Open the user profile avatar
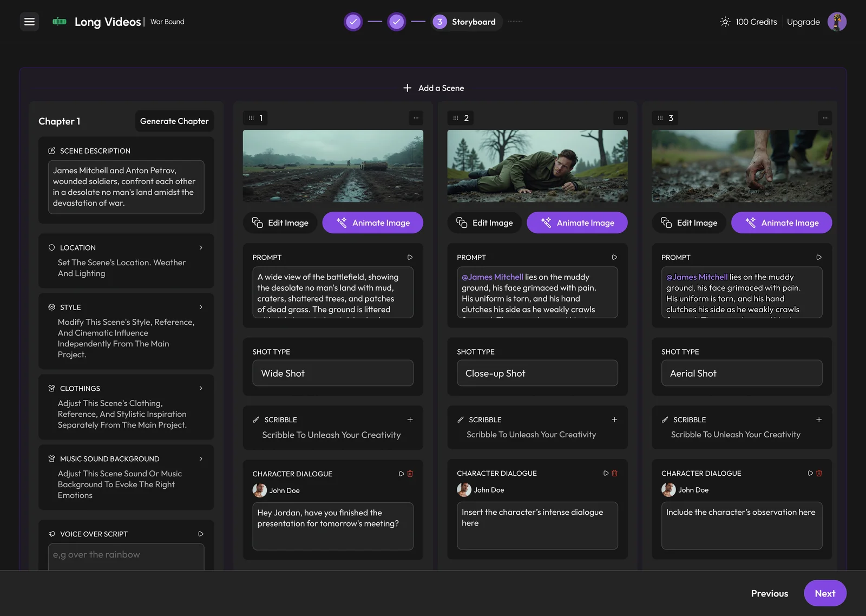This screenshot has height=616, width=866. click(837, 22)
